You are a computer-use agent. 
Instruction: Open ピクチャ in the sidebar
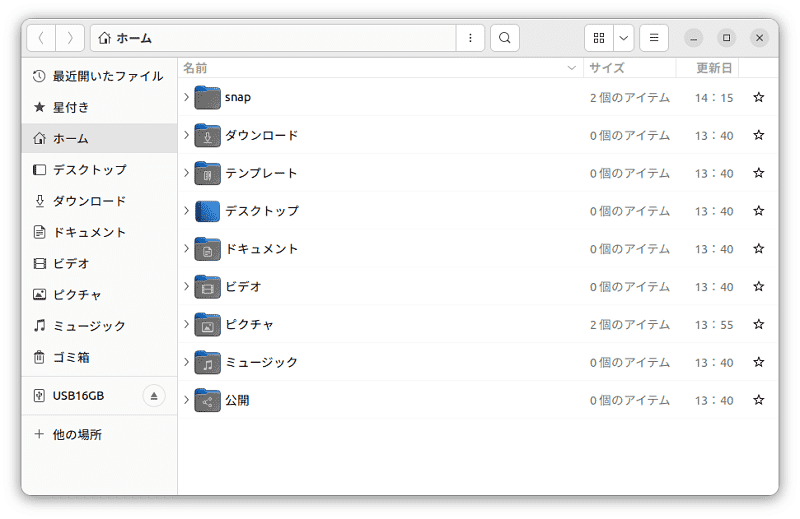point(99,294)
